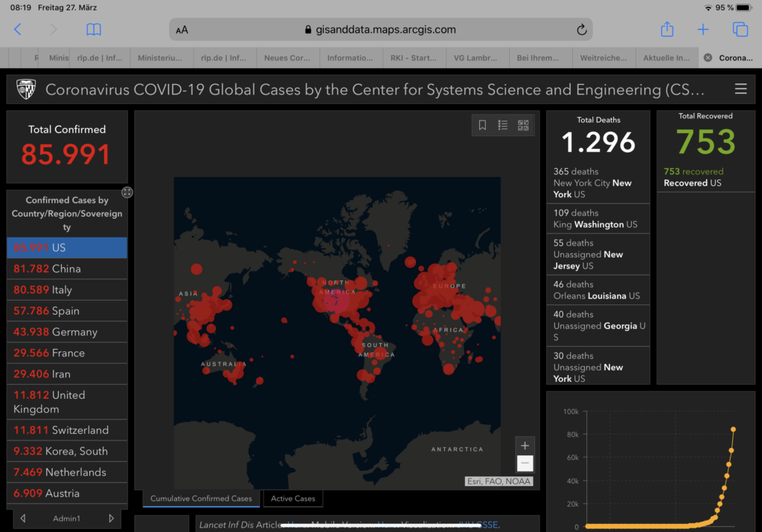Select the 7.469 Netherlands row
The width and height of the screenshot is (762, 532).
click(x=67, y=472)
